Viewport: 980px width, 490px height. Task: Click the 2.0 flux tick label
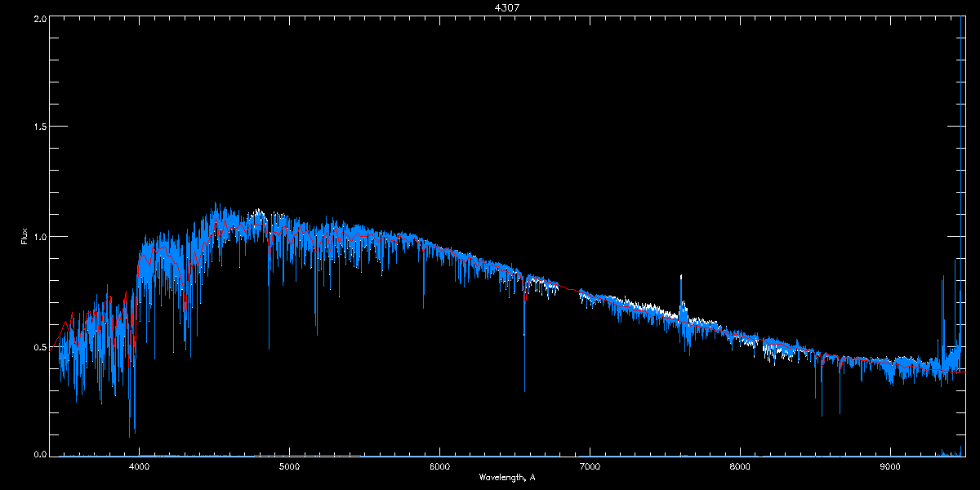tap(40, 18)
